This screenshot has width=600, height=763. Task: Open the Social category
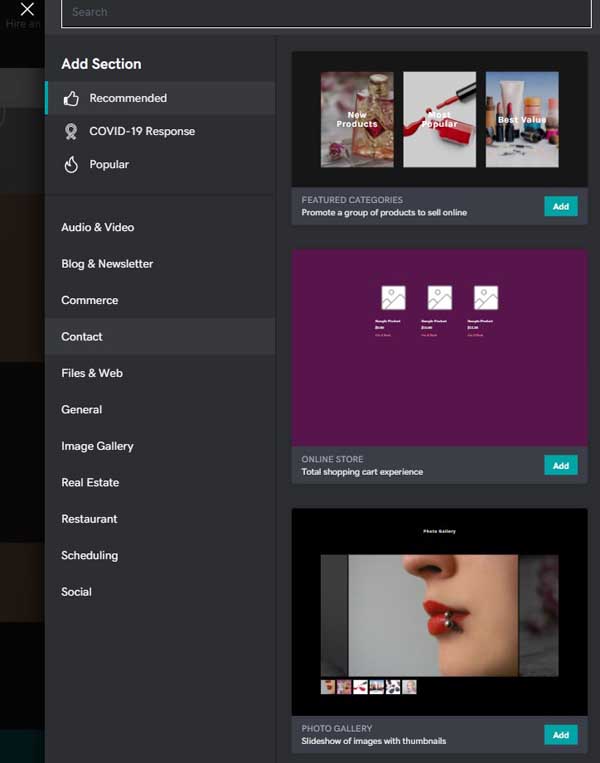76,592
